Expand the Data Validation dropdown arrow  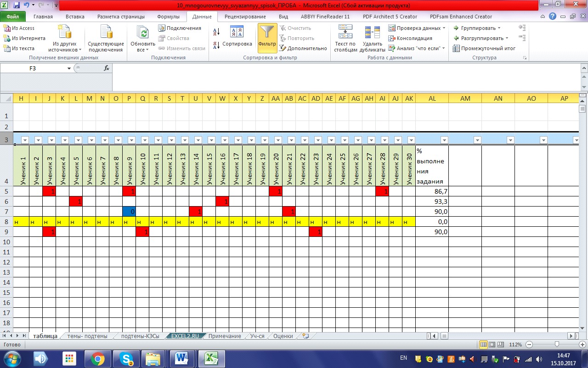coord(444,28)
